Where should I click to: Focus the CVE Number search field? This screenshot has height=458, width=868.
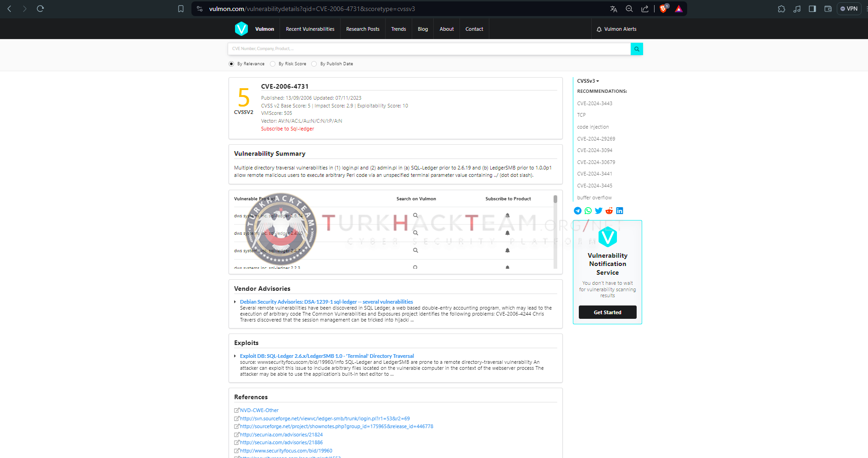(x=429, y=49)
